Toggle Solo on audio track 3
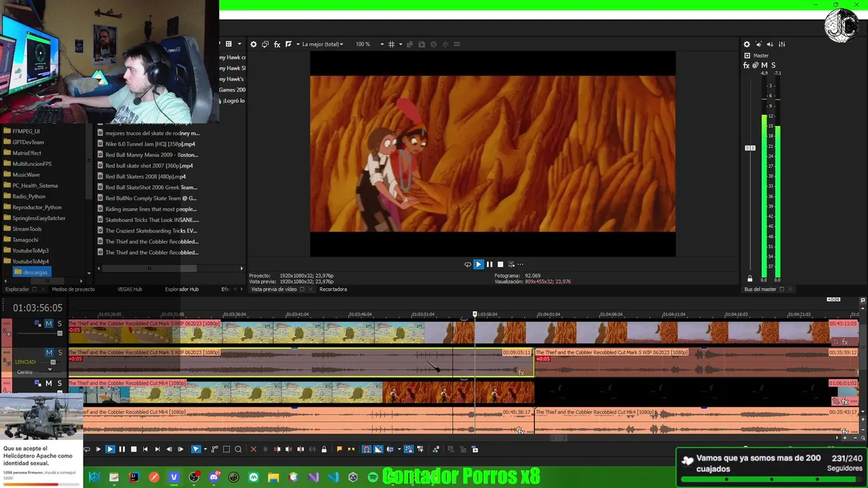The image size is (868, 488). tap(60, 352)
